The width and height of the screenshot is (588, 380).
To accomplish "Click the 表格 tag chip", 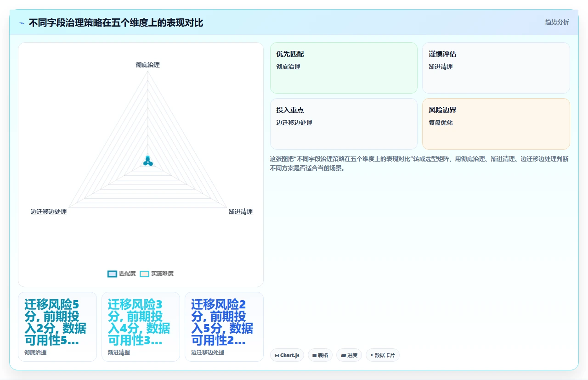I will point(320,355).
